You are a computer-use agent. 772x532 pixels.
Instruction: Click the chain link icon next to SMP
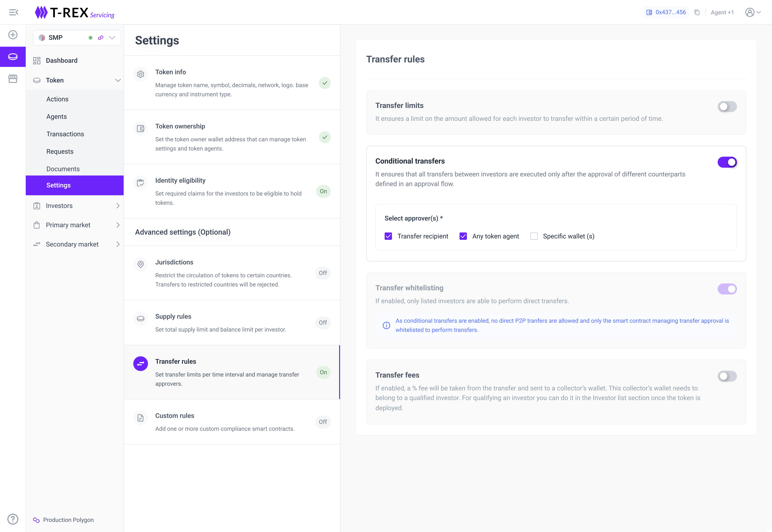coord(100,38)
